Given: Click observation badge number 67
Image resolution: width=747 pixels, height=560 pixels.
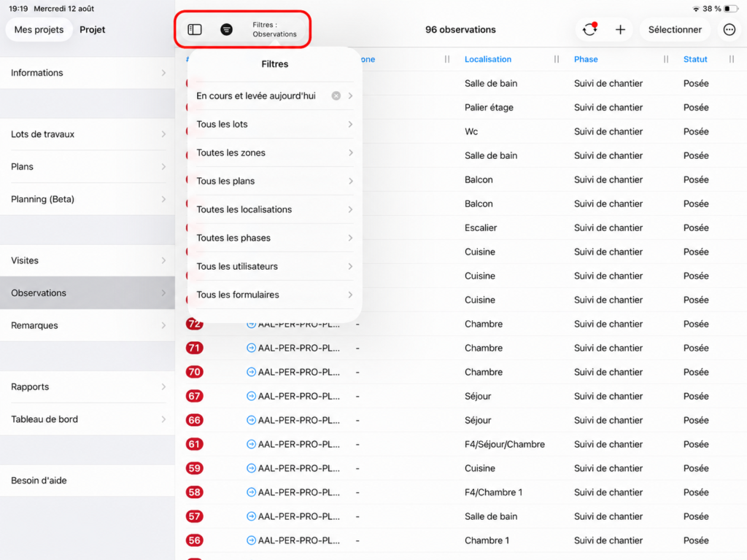Looking at the screenshot, I should (194, 396).
